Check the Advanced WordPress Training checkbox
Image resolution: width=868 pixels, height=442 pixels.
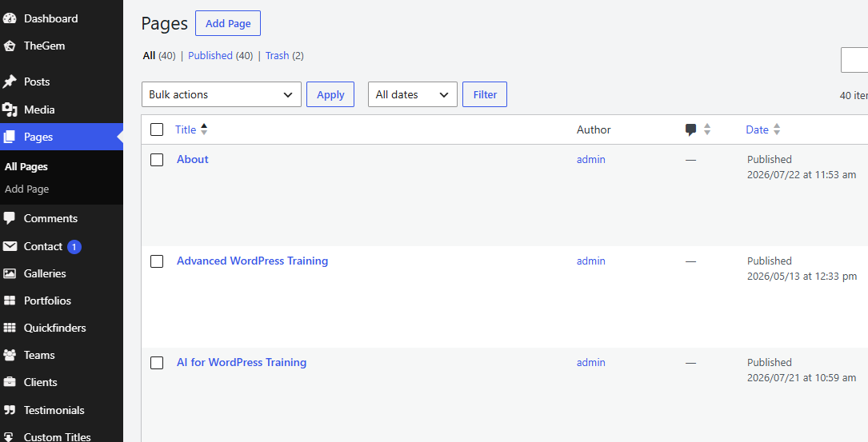pyautogui.click(x=157, y=261)
